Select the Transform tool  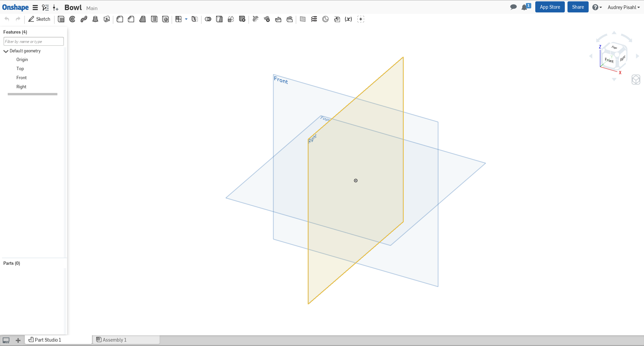(231, 19)
